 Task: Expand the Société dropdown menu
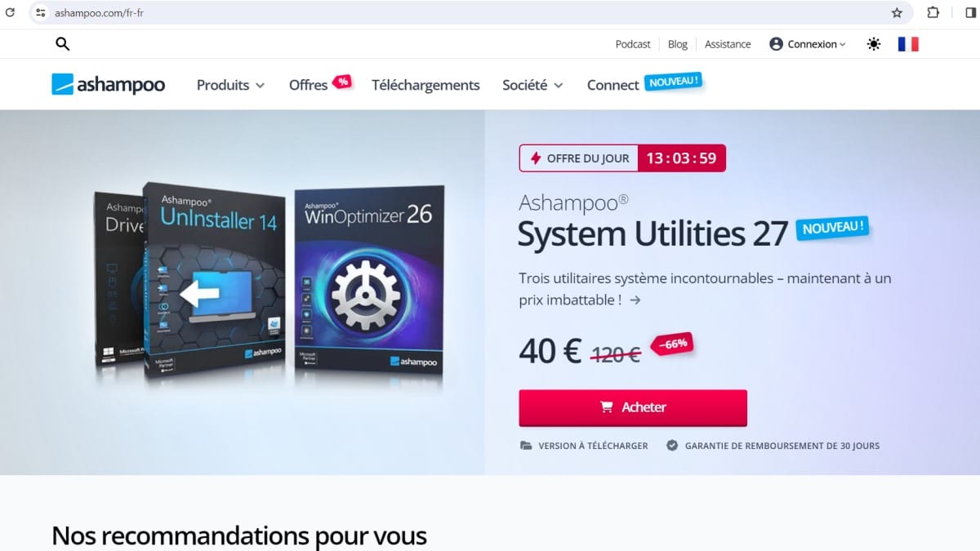point(532,85)
